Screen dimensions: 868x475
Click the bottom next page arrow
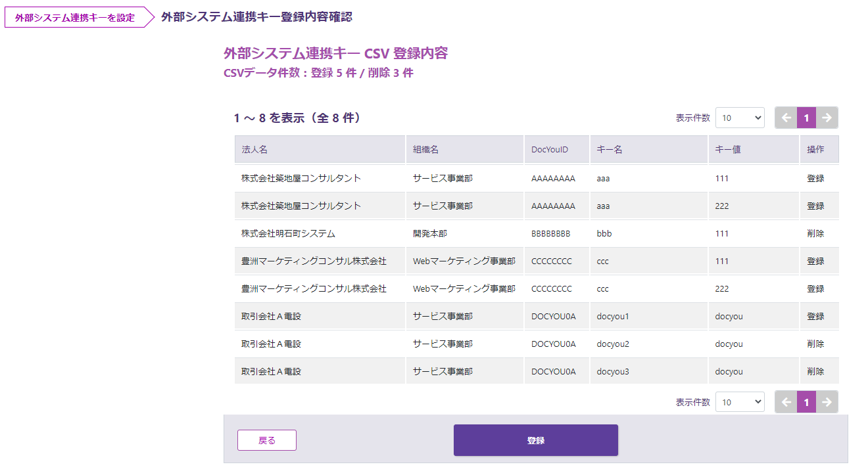tap(827, 402)
